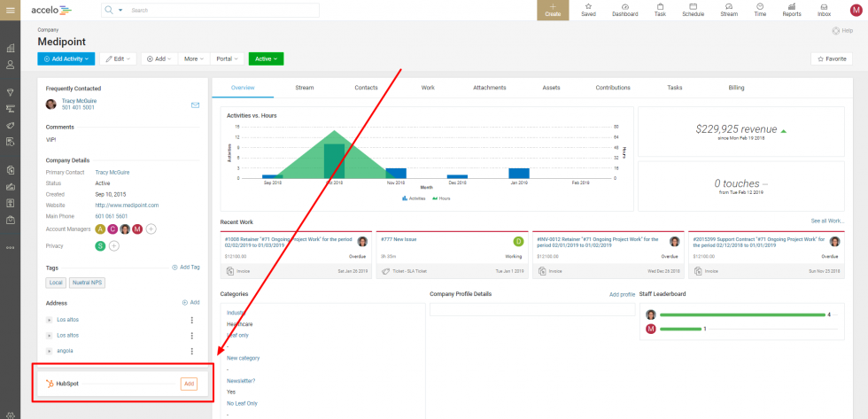Click the See all Work link
This screenshot has width=868, height=419.
coord(827,221)
